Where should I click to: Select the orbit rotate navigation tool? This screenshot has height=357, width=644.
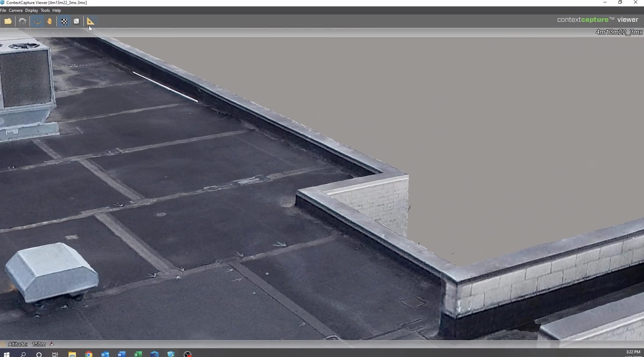point(37,22)
